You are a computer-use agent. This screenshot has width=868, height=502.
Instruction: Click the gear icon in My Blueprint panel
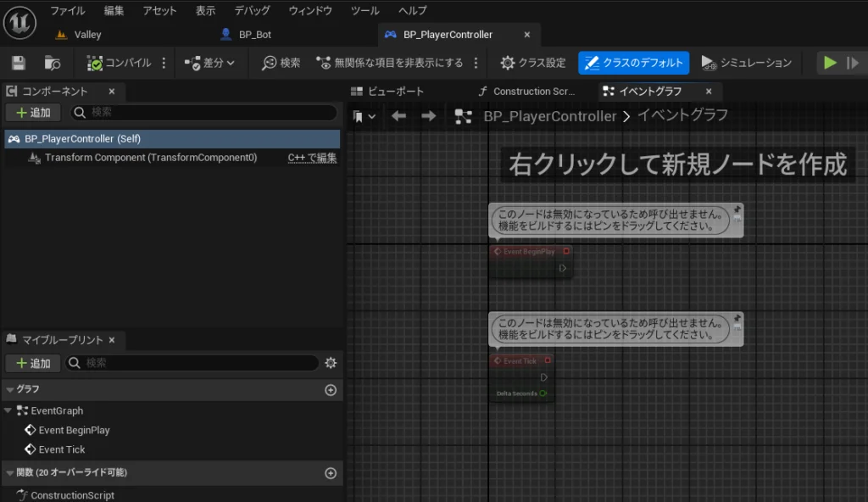coord(331,363)
